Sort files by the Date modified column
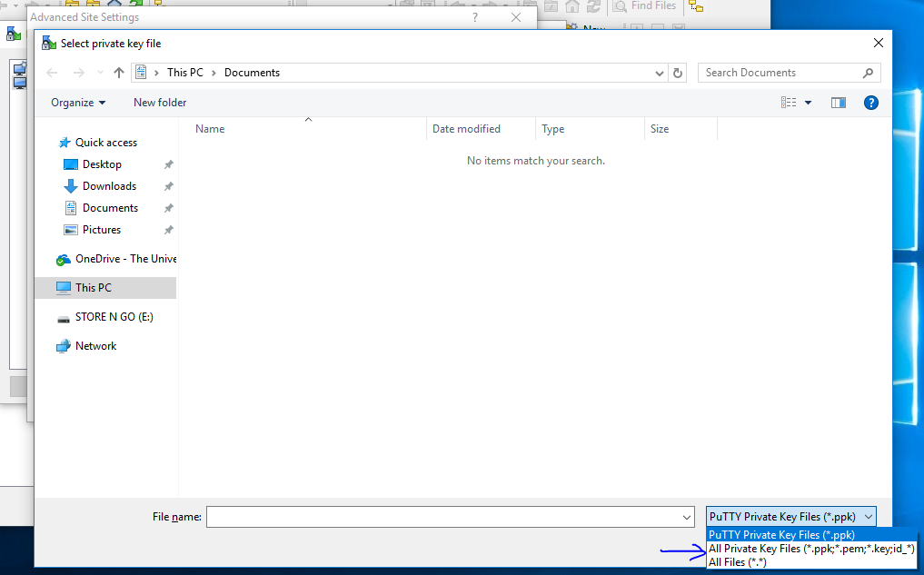This screenshot has width=924, height=575. [x=466, y=129]
